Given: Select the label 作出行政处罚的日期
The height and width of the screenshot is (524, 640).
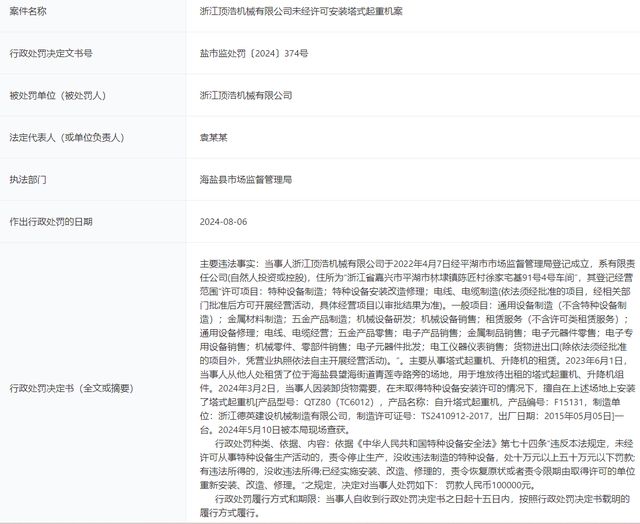Looking at the screenshot, I should [x=51, y=222].
